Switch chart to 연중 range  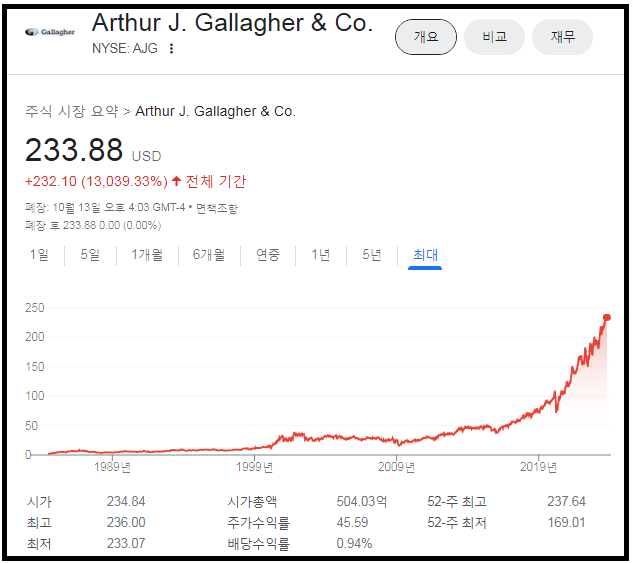(x=268, y=255)
